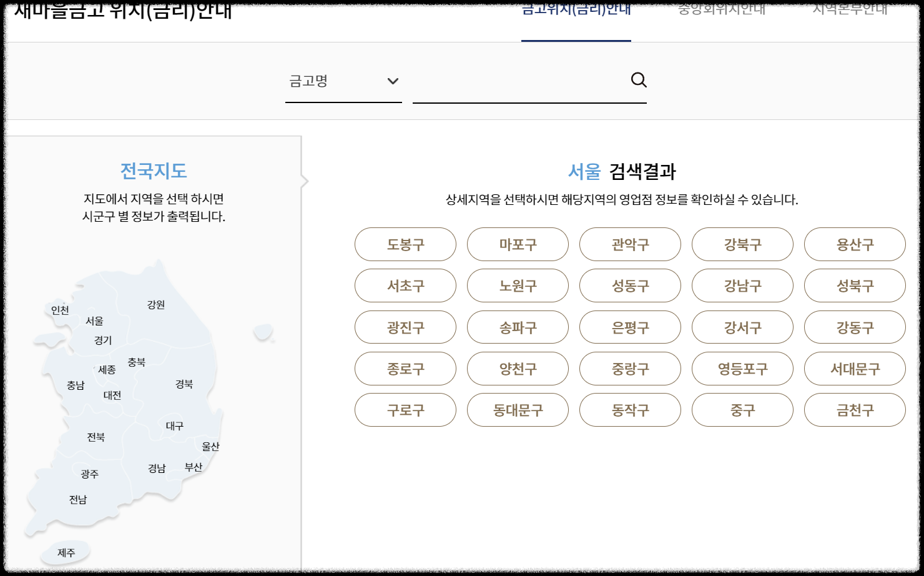Select the 금천구 district button
The height and width of the screenshot is (576, 924).
pyautogui.click(x=855, y=410)
